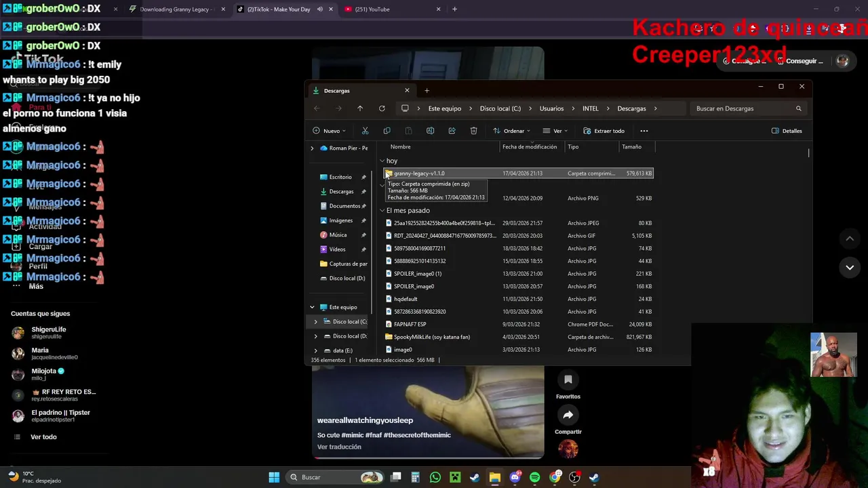Open Discord from the taskbar
The width and height of the screenshot is (868, 488).
point(515,477)
